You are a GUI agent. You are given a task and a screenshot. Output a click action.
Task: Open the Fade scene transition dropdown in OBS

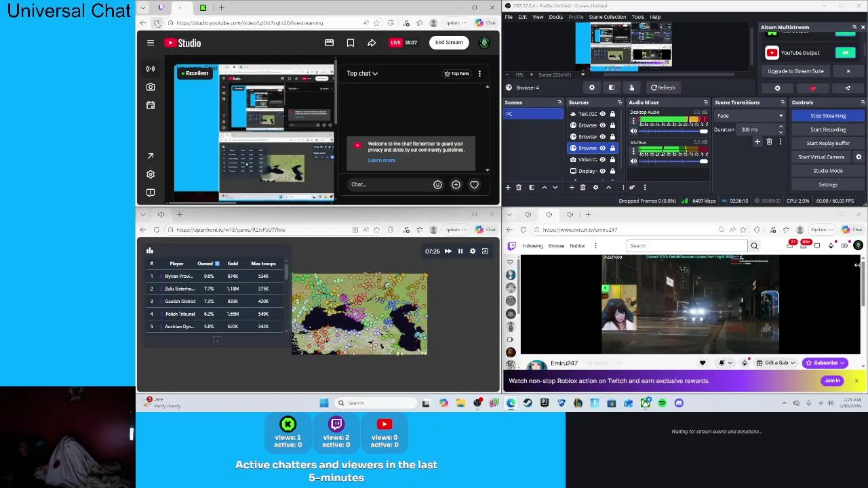(x=749, y=116)
